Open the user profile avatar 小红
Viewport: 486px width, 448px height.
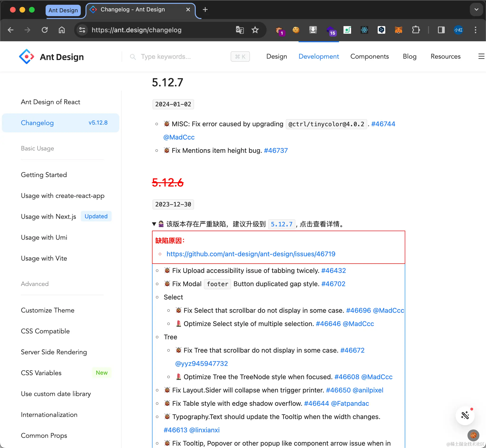pos(458,30)
